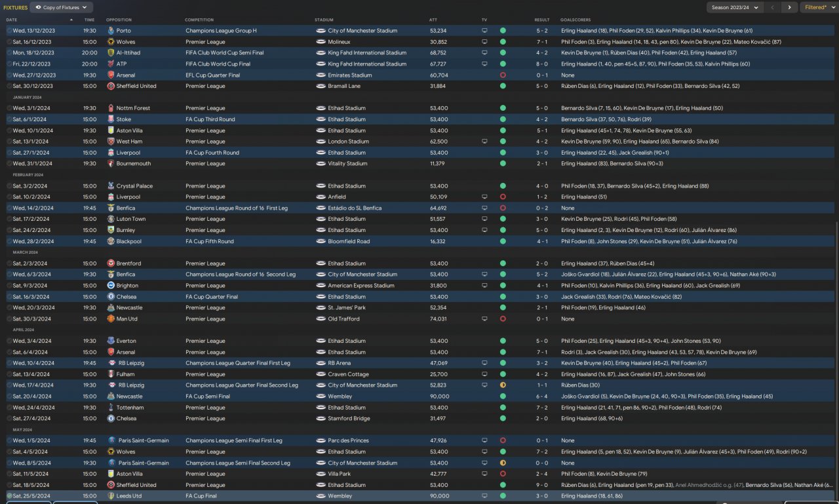This screenshot has height=504, width=839.
Task: Click the ATP club badge
Action: coord(111,64)
